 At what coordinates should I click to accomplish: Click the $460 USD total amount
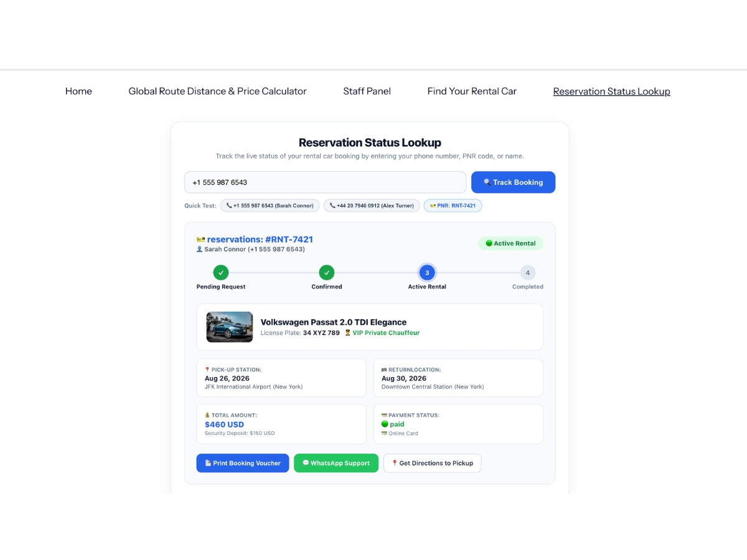click(224, 424)
